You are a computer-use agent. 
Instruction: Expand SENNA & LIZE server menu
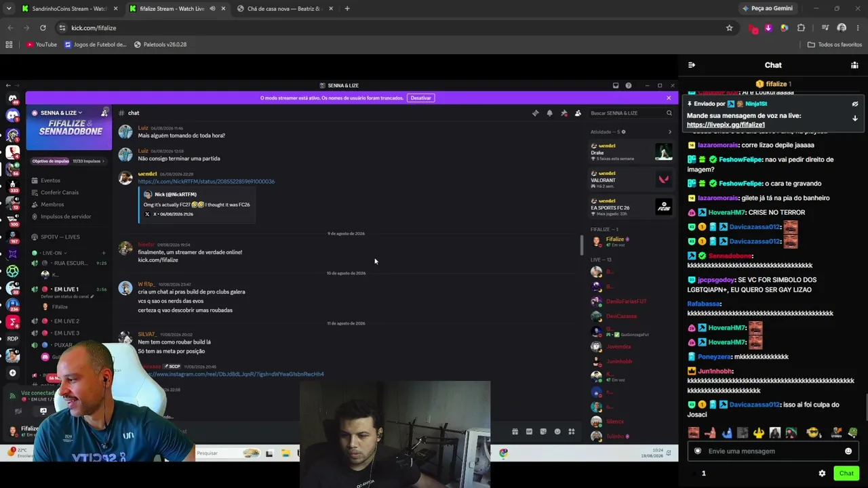coord(61,113)
